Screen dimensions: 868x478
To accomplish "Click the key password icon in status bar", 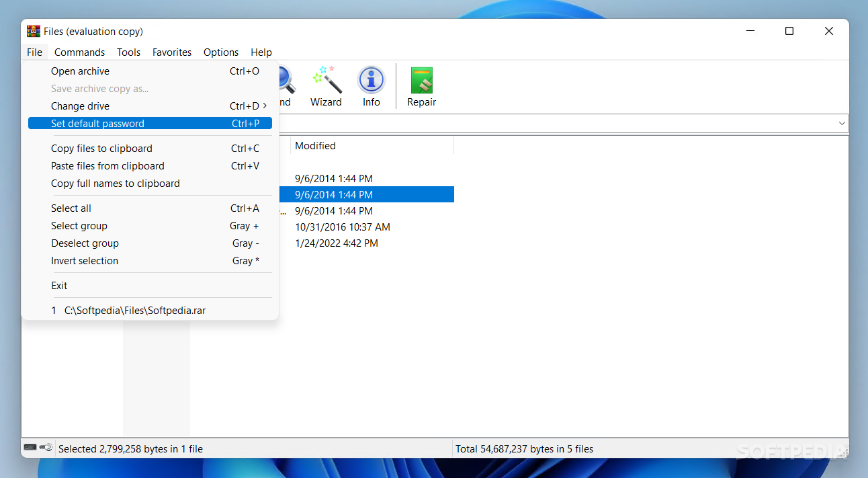I will click(46, 448).
